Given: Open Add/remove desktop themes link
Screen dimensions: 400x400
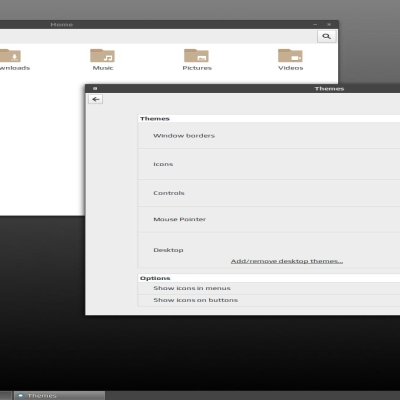Looking at the screenshot, I should [287, 261].
